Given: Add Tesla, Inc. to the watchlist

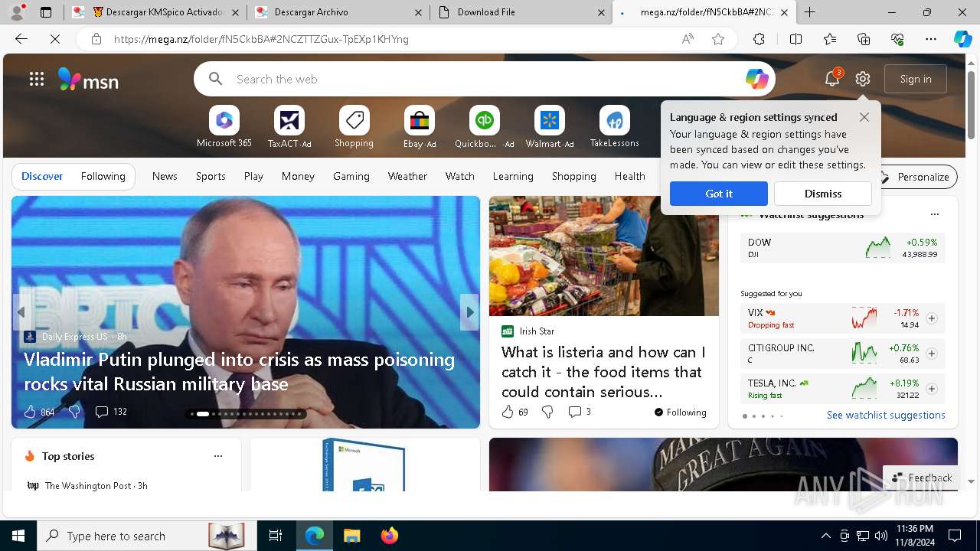Looking at the screenshot, I should point(932,389).
